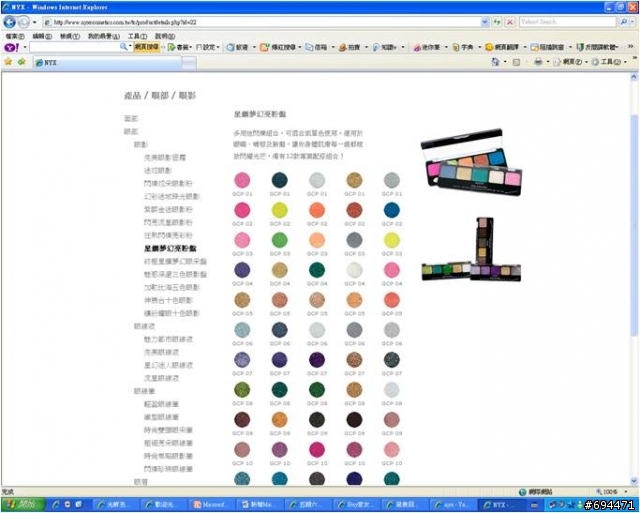Go back with the browser Back arrow
640x513 pixels.
pos(10,22)
